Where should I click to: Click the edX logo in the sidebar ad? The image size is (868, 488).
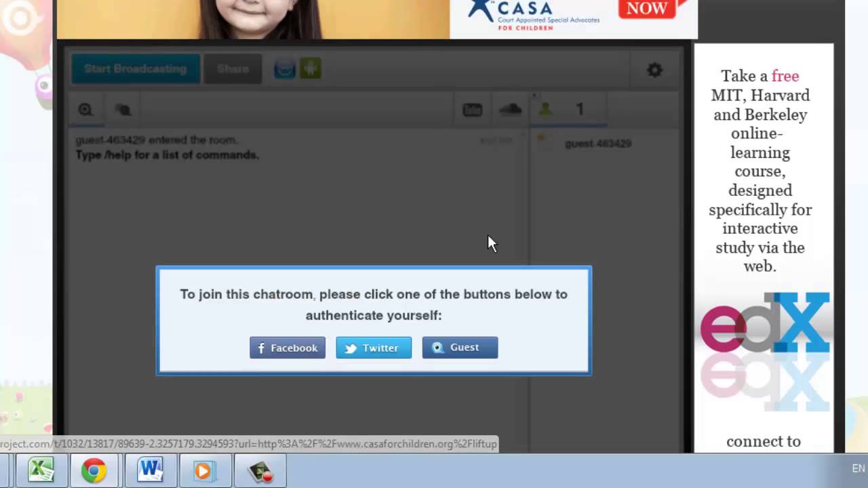coord(765,323)
